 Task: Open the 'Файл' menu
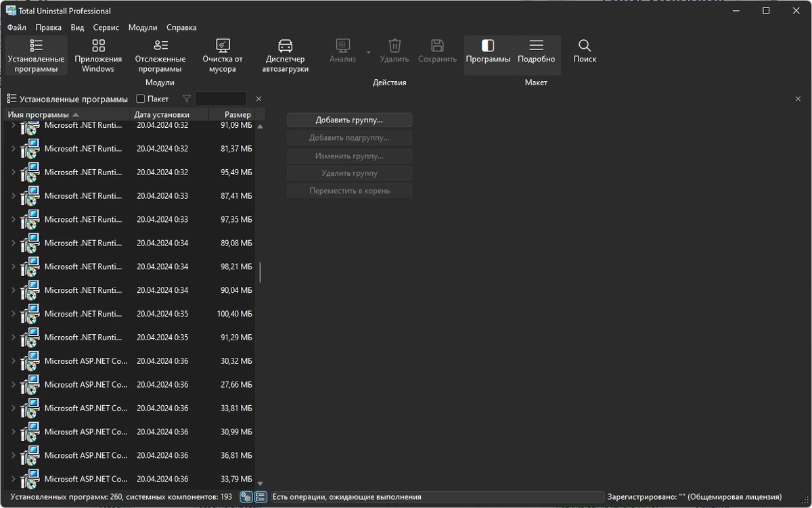point(17,28)
